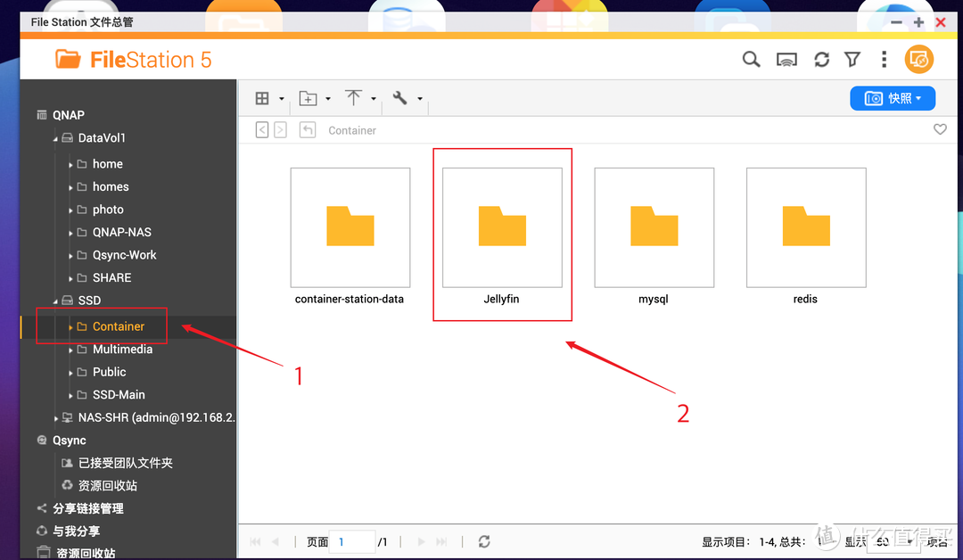Open the Qsync-Work folder in tree

click(124, 255)
